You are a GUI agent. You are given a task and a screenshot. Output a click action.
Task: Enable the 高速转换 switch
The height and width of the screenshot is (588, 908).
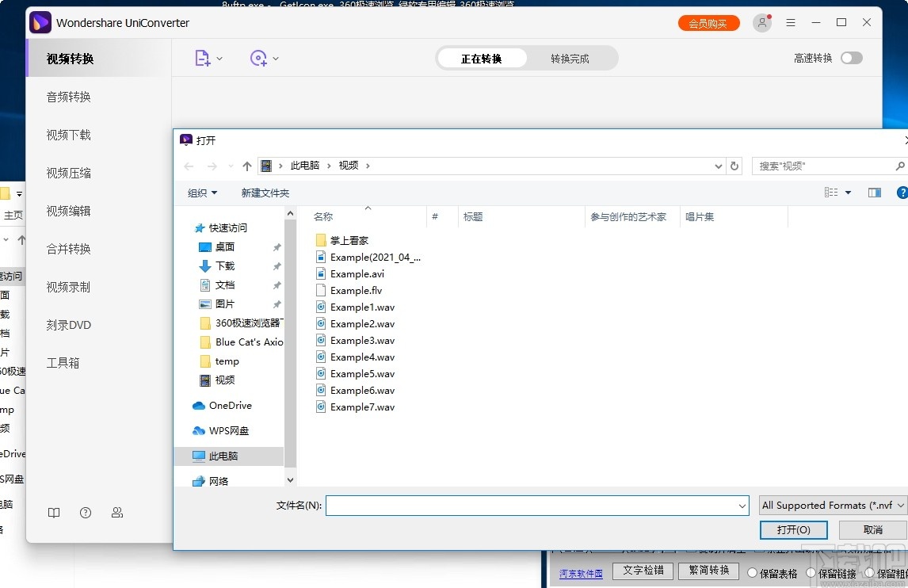(852, 58)
